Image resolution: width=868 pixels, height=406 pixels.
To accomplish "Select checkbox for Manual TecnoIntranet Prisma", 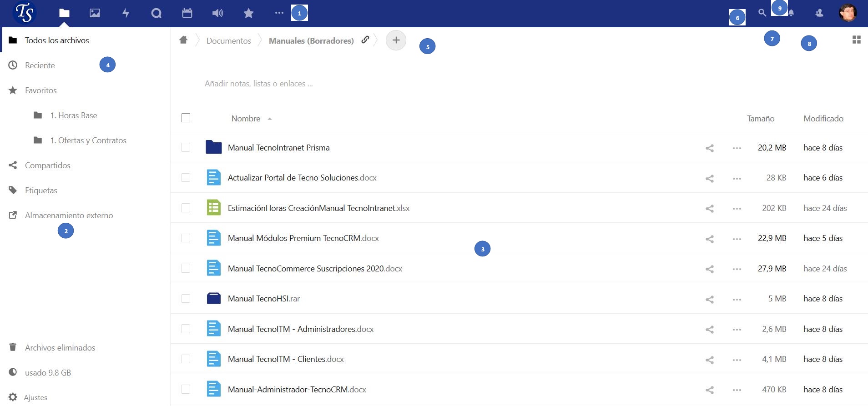I will click(186, 147).
